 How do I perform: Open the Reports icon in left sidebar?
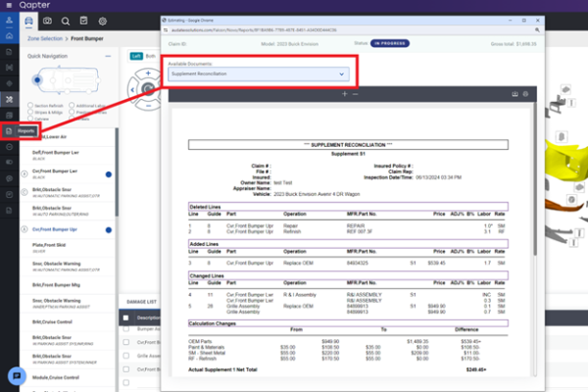click(9, 131)
